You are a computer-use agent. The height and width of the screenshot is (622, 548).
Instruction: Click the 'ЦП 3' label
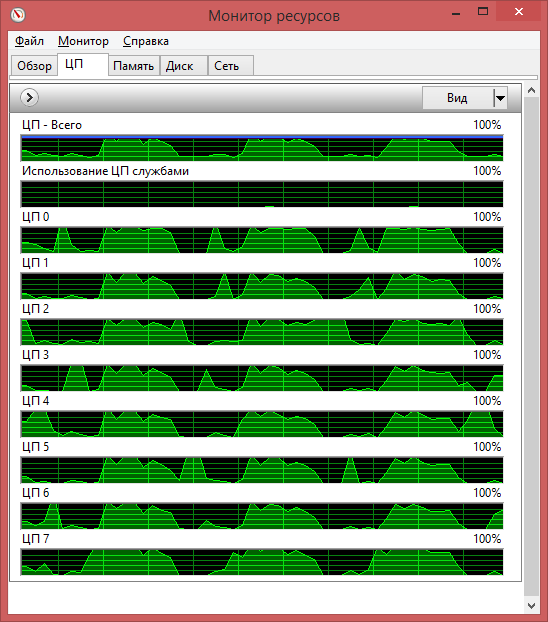(35, 355)
